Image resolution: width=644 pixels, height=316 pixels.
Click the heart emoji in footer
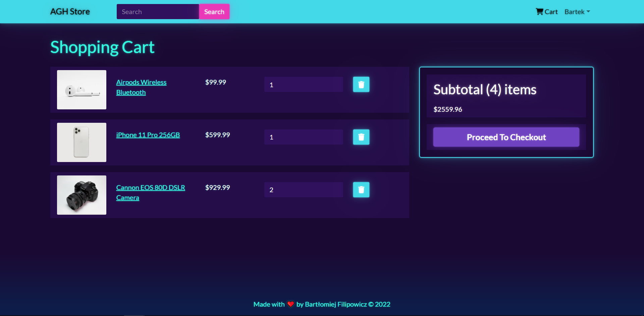coord(290,304)
